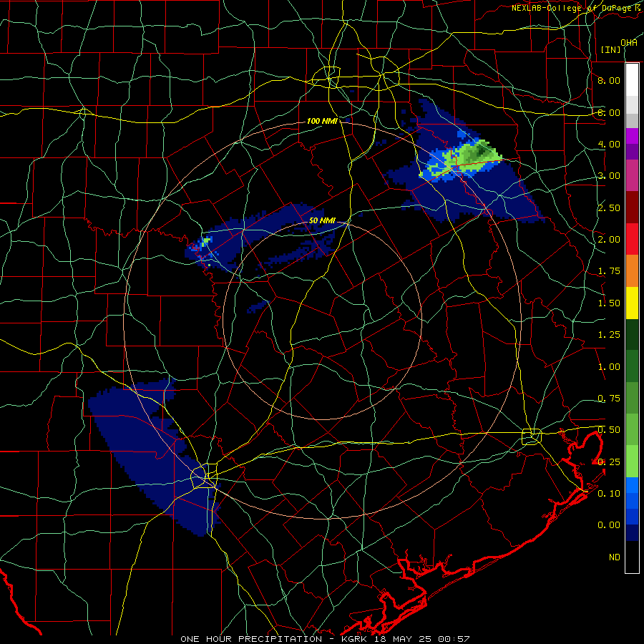Select the '0.25' legend value
Image resolution: width=644 pixels, height=644 pixels.
[609, 462]
